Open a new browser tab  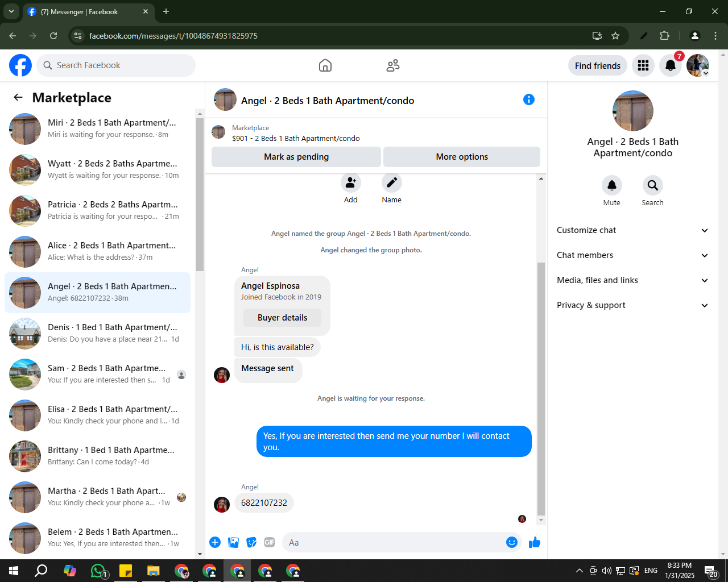coord(166,11)
